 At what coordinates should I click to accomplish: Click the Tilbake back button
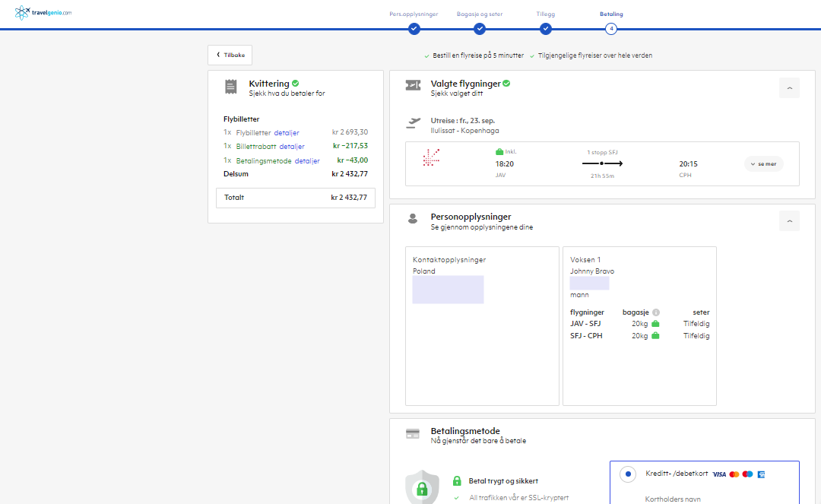point(230,55)
